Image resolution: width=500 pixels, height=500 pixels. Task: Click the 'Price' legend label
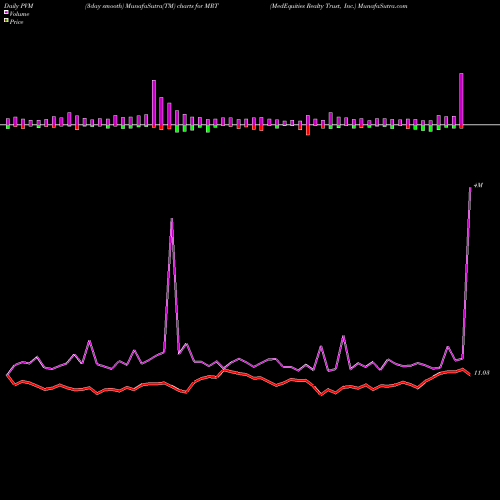[x=16, y=22]
